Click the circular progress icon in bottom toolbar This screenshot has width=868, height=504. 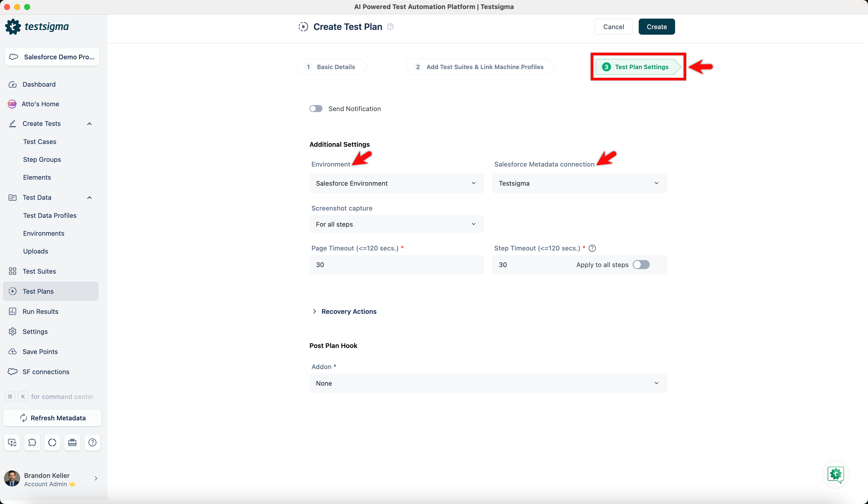(52, 442)
